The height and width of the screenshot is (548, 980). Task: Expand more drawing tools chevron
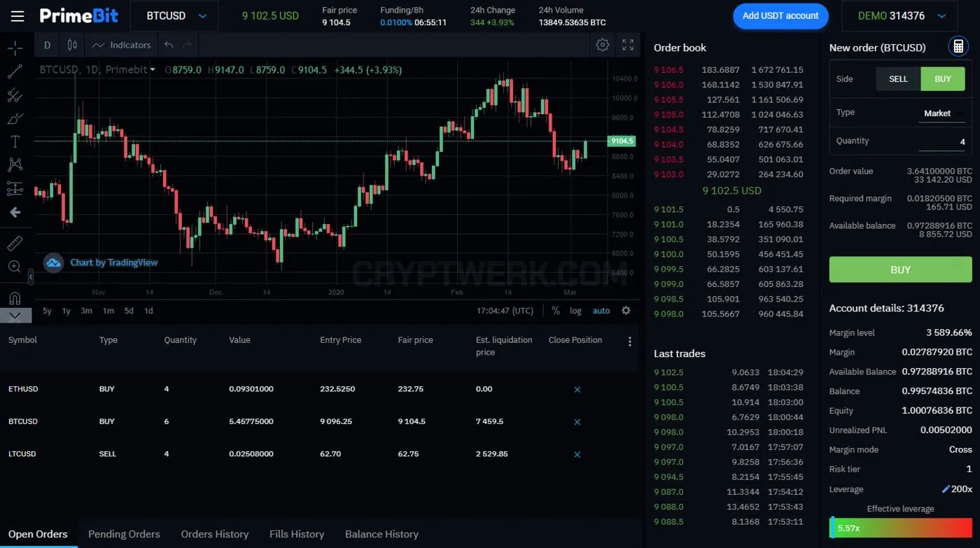pyautogui.click(x=15, y=316)
